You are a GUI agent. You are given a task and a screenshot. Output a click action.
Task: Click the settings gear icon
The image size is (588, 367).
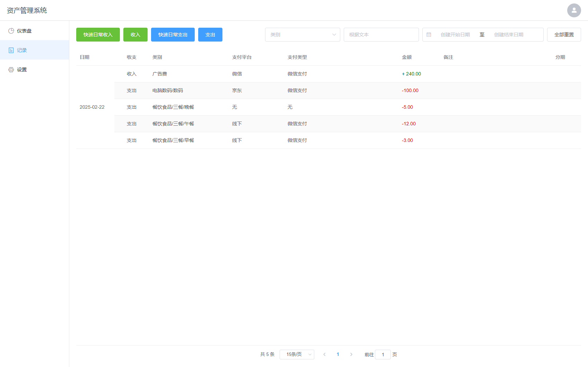[11, 70]
